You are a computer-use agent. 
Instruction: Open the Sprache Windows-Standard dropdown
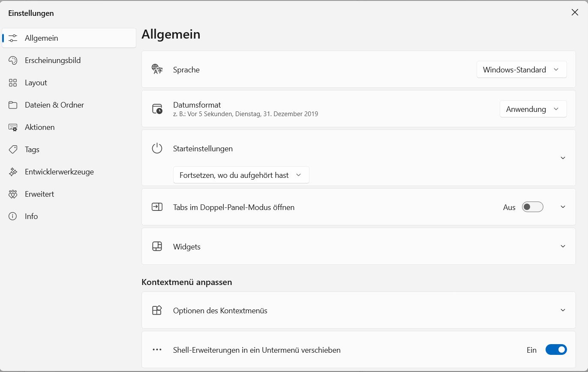point(521,69)
